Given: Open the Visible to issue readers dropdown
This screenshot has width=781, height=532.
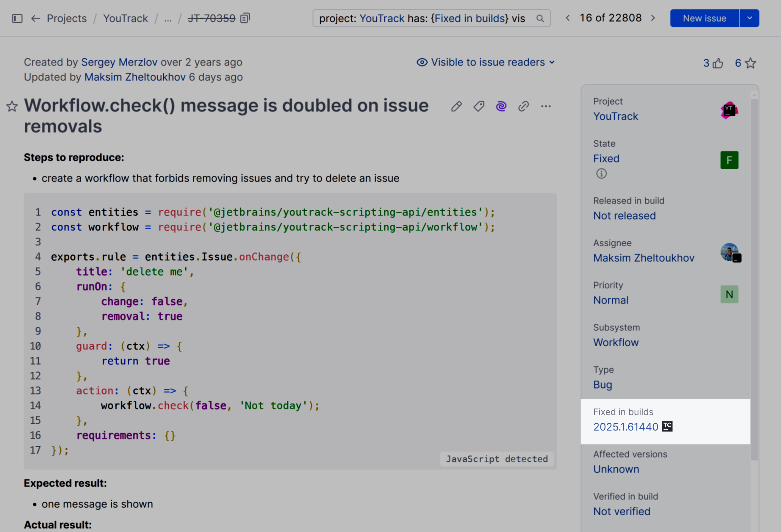Looking at the screenshot, I should [x=486, y=62].
